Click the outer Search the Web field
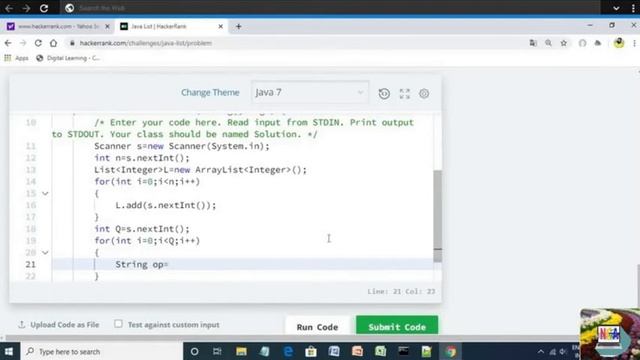The height and width of the screenshot is (360, 640). [x=331, y=8]
